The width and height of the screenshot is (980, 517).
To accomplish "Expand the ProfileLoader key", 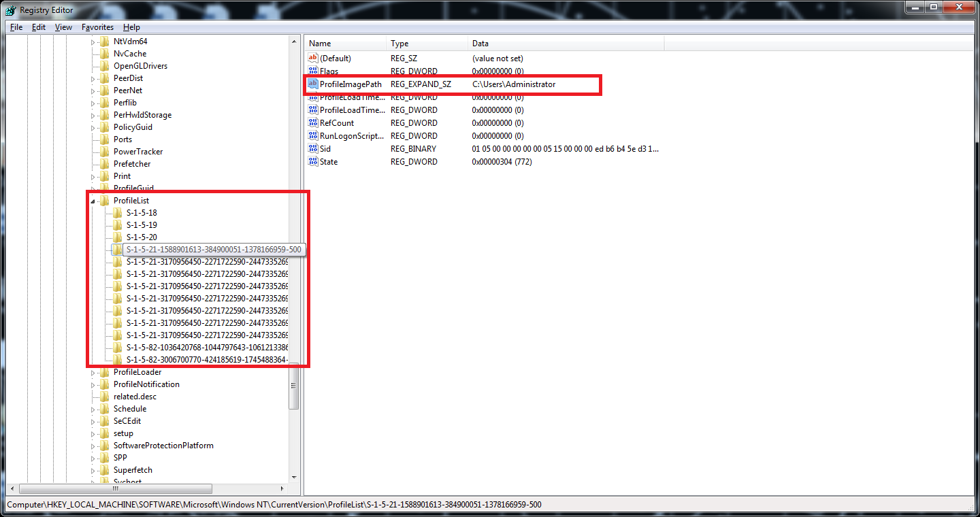I will tap(93, 372).
